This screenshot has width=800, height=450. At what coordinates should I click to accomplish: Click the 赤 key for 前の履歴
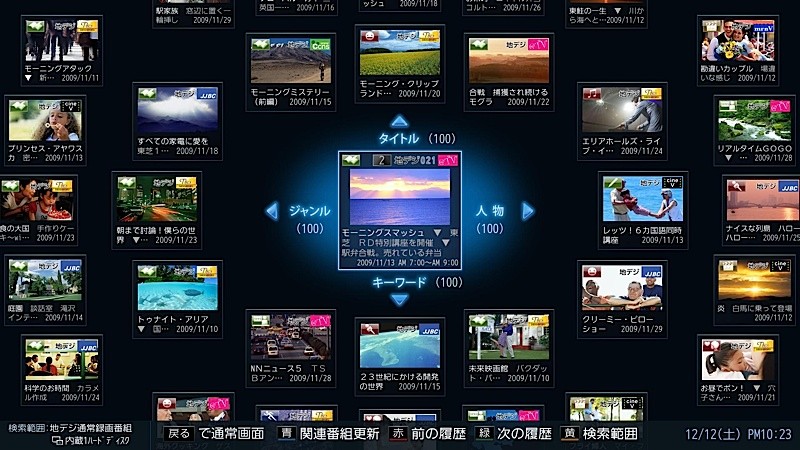pos(398,434)
